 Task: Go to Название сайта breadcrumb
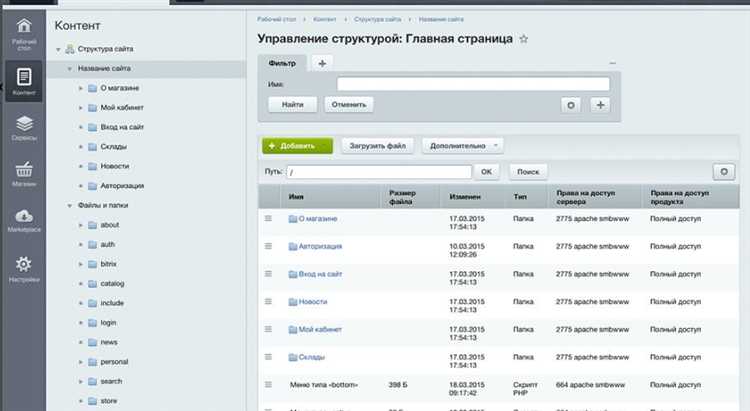click(x=441, y=19)
